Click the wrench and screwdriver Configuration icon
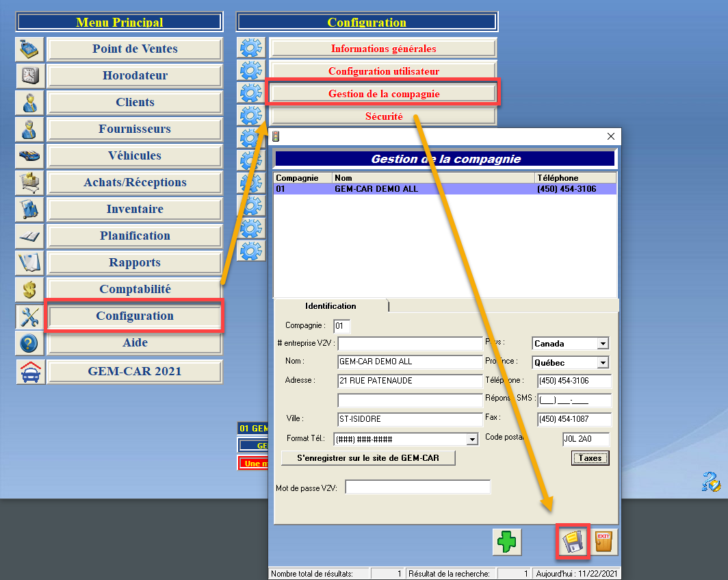Image resolution: width=728 pixels, height=580 pixels. 29,316
